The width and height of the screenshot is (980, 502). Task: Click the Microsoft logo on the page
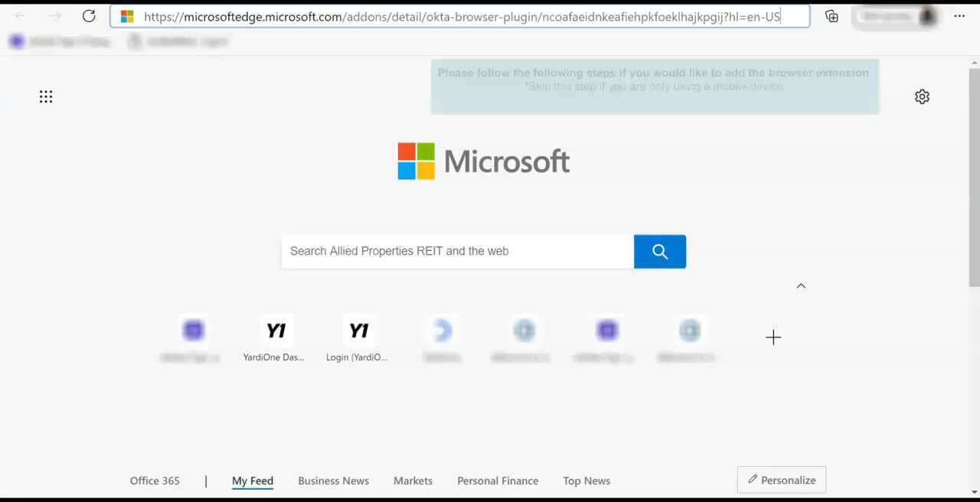pyautogui.click(x=483, y=161)
